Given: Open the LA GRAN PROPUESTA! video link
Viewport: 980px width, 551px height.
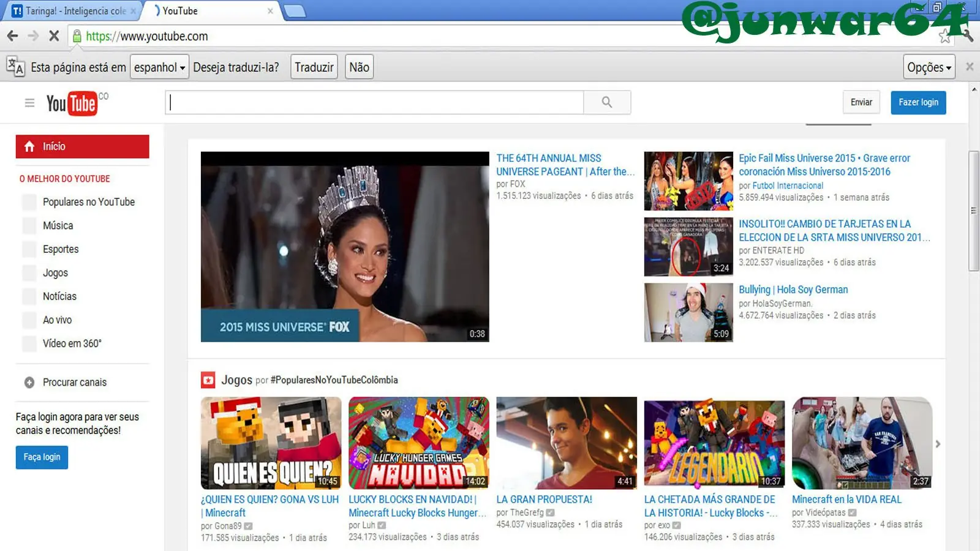Looking at the screenshot, I should pyautogui.click(x=544, y=500).
